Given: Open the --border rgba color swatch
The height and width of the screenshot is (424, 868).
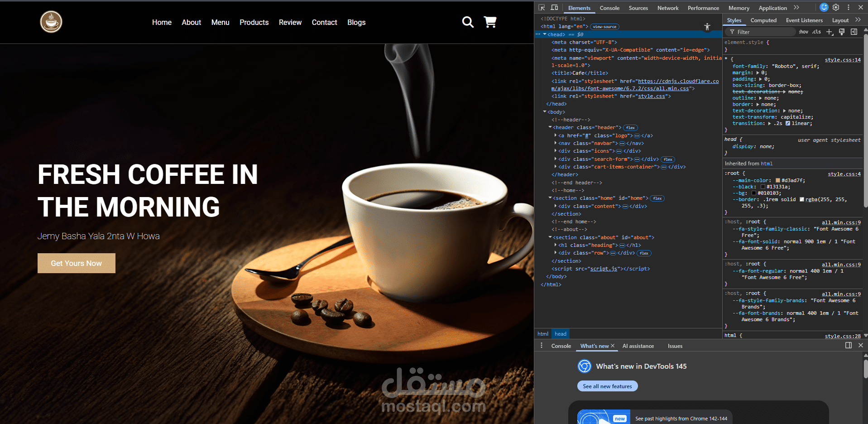Looking at the screenshot, I should [802, 200].
